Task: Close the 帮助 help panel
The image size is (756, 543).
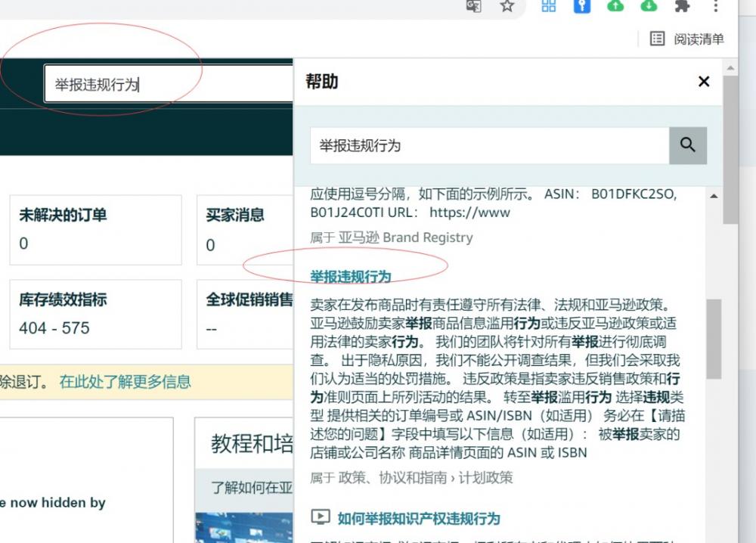Action: click(x=703, y=82)
